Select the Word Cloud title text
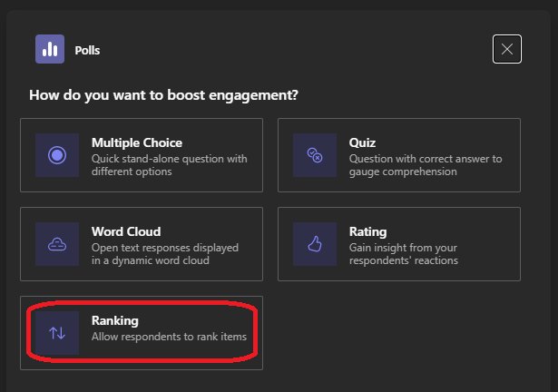The image size is (558, 392). 126,231
